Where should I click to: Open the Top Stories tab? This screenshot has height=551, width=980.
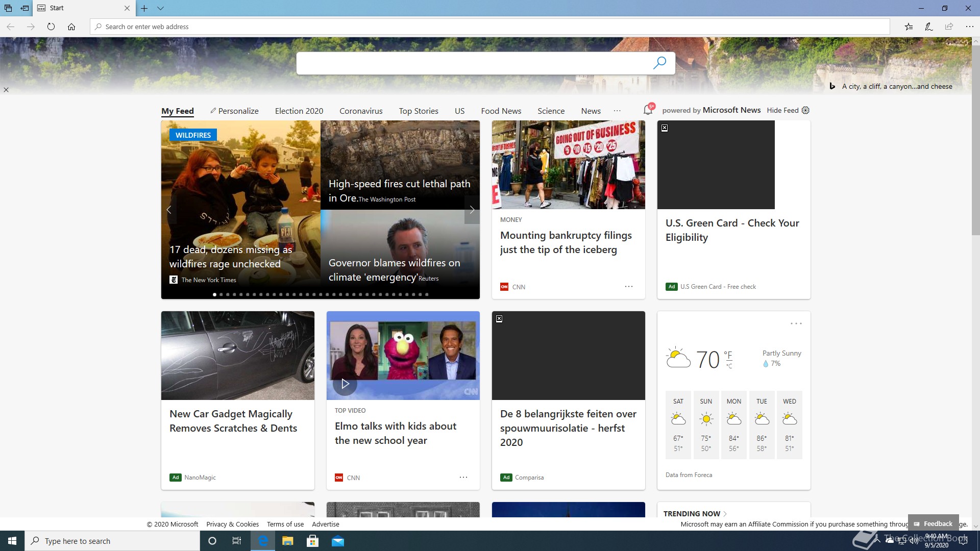(x=419, y=111)
